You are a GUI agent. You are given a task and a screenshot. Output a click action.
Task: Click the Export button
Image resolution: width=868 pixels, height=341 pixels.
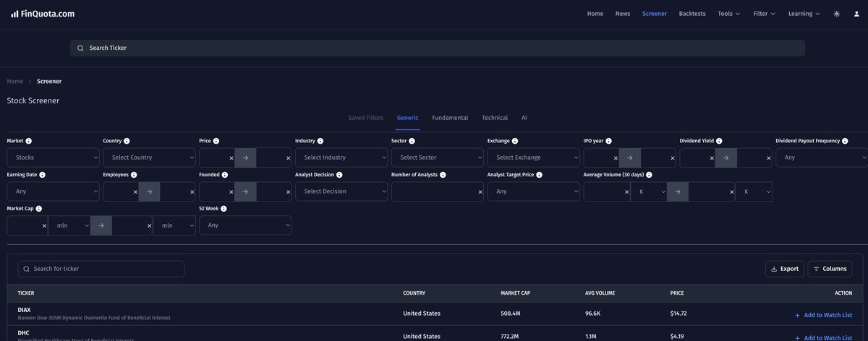(785, 269)
